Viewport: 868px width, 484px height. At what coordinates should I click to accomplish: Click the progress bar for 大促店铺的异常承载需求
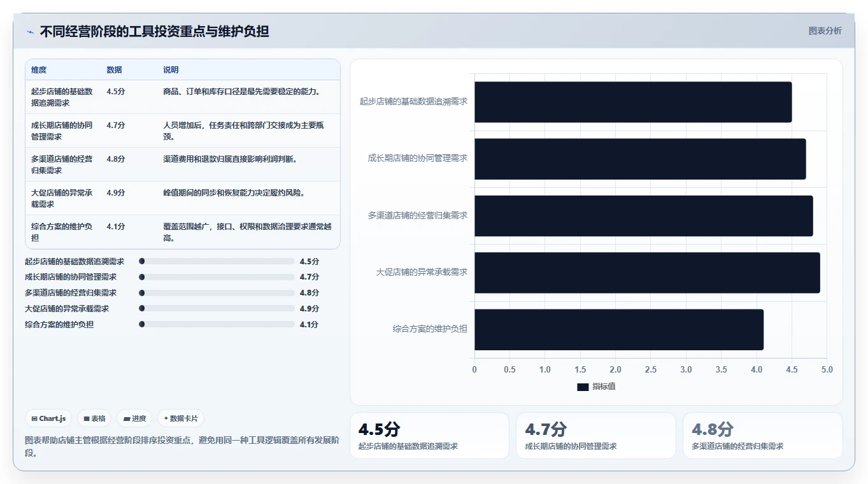click(x=217, y=308)
